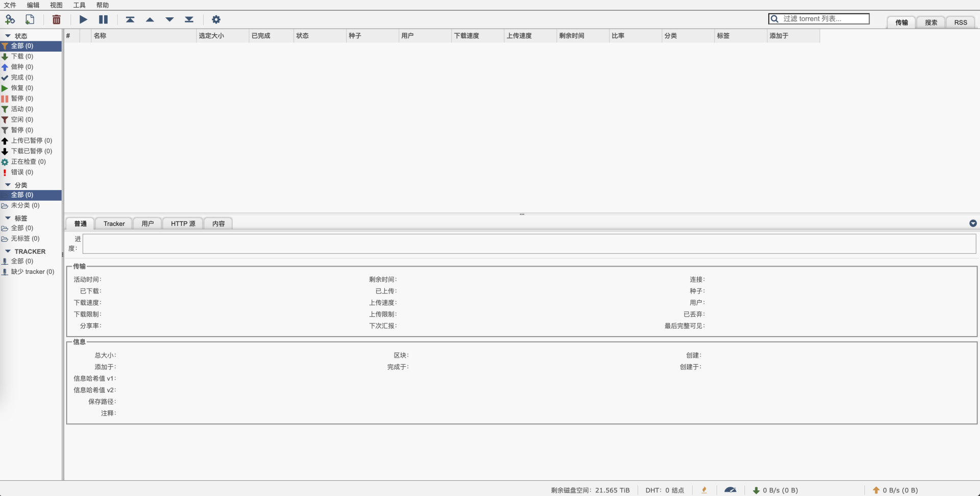Sort by 已完成 column header
This screenshot has width=980, height=496.
pos(271,36)
